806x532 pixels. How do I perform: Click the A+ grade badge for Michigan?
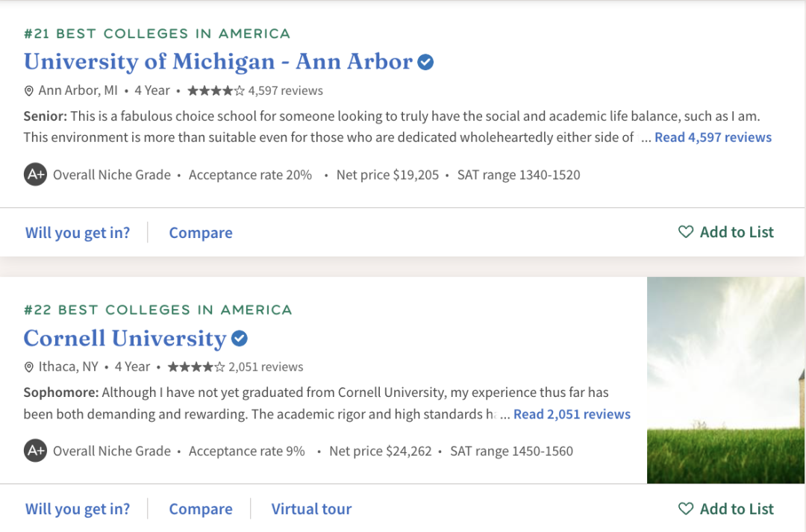point(35,175)
